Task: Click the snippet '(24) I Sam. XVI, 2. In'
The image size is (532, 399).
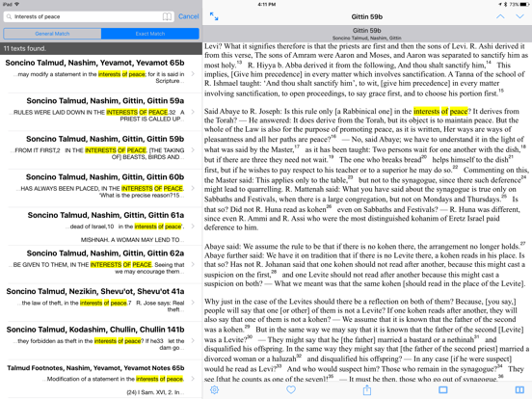Action: click(155, 392)
